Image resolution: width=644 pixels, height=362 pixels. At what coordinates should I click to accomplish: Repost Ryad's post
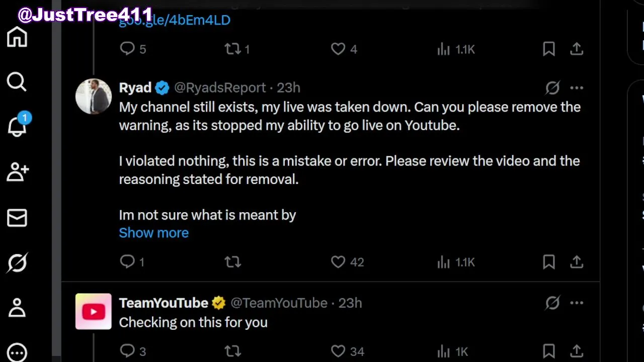(x=232, y=262)
